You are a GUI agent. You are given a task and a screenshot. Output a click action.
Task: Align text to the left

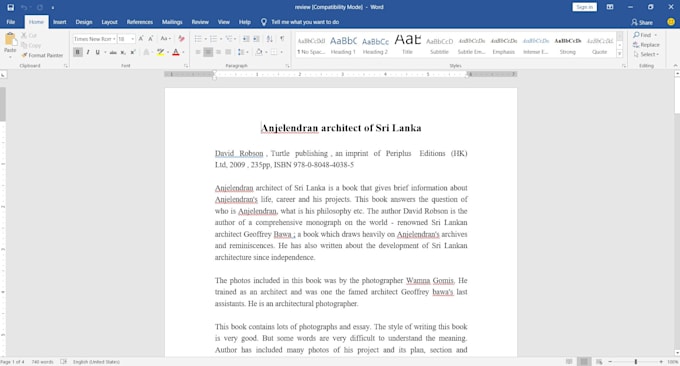(x=198, y=52)
